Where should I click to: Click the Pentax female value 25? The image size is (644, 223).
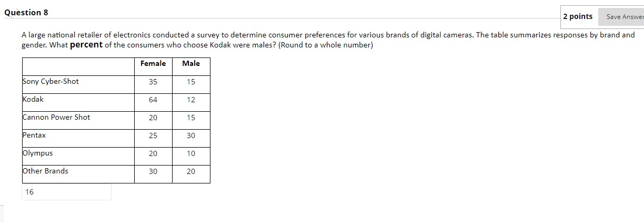(x=153, y=135)
